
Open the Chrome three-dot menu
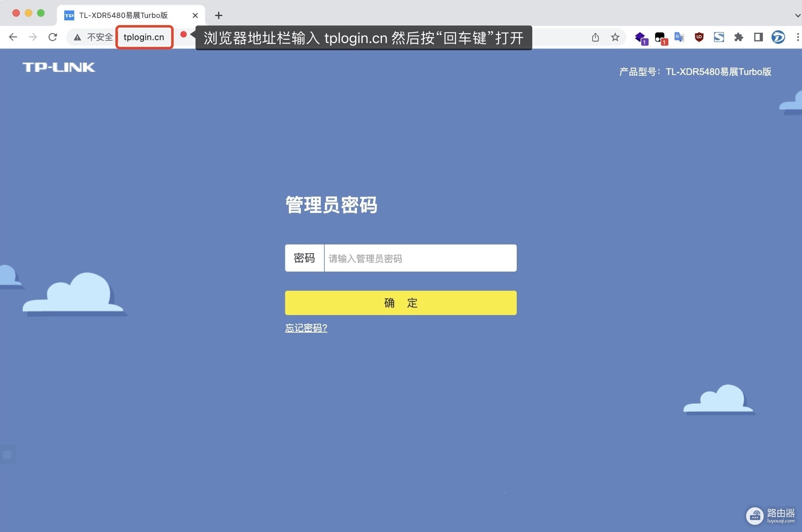(x=798, y=37)
